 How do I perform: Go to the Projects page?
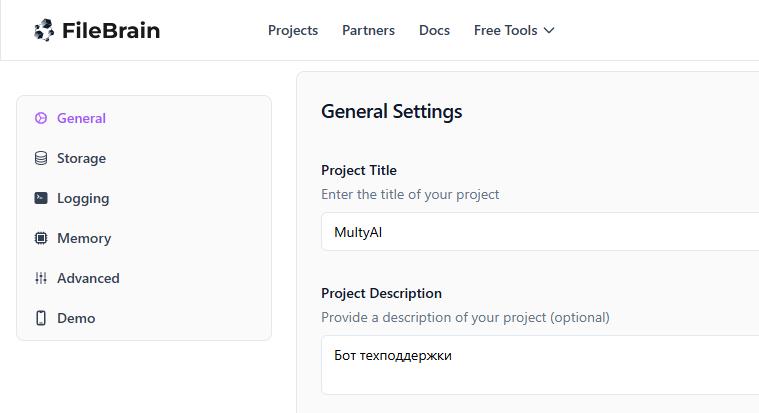coord(293,31)
